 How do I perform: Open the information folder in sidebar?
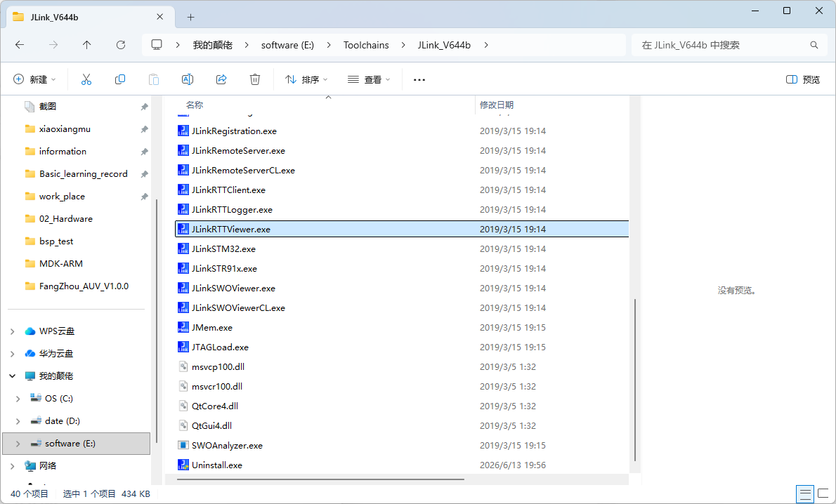[x=63, y=152]
